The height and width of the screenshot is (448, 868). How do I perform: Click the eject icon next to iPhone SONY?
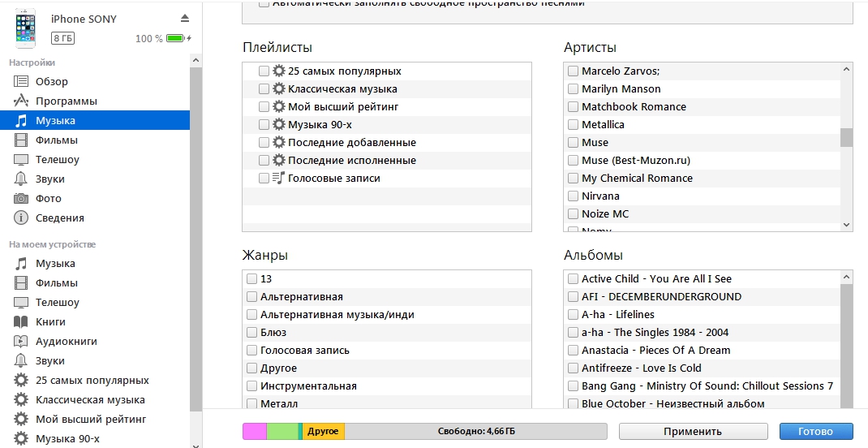point(185,19)
